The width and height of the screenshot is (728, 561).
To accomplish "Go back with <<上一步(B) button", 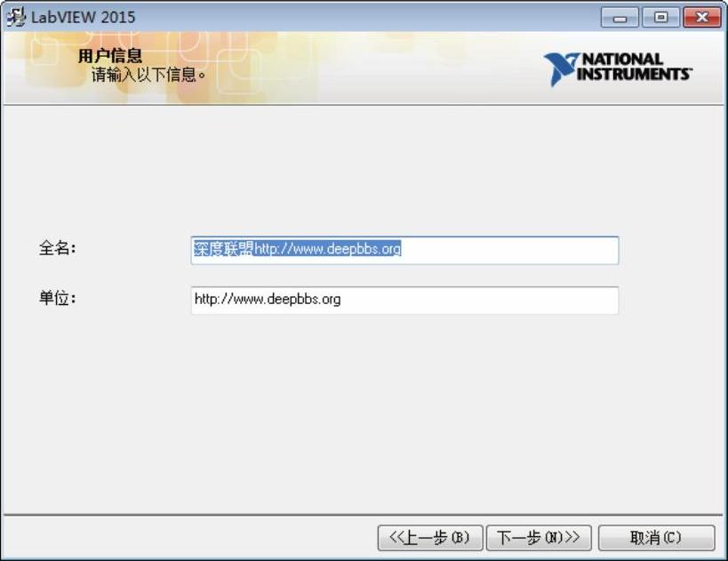I will coord(430,538).
